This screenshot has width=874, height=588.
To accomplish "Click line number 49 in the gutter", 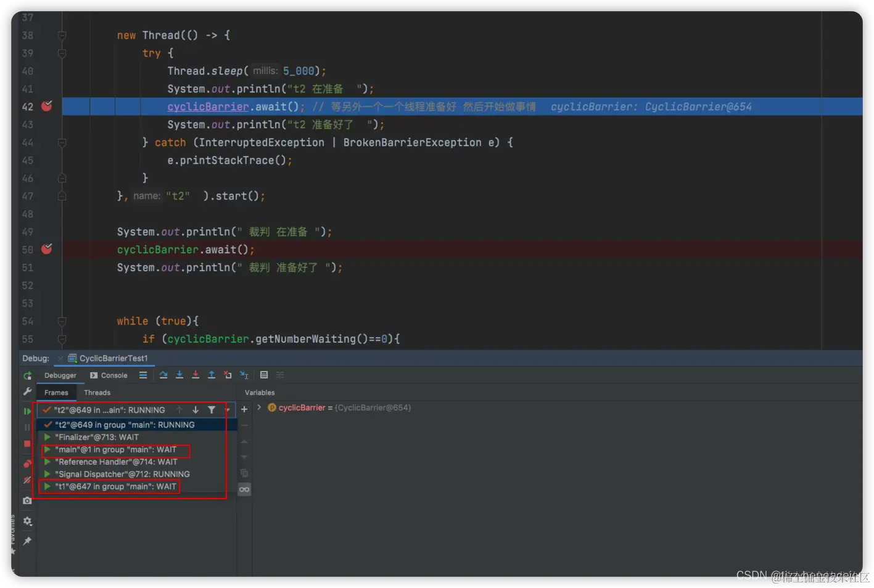I will coord(27,232).
